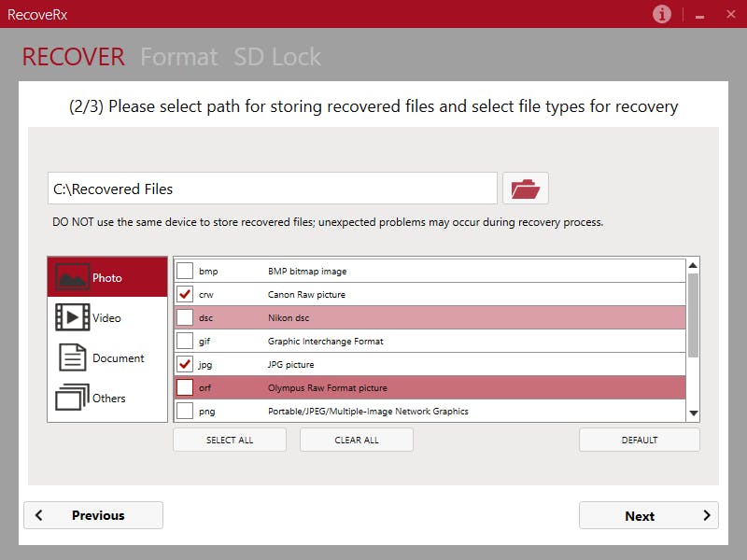Viewport: 747px width, 560px height.
Task: Click the C:\Recovered Files path field
Action: pos(273,189)
